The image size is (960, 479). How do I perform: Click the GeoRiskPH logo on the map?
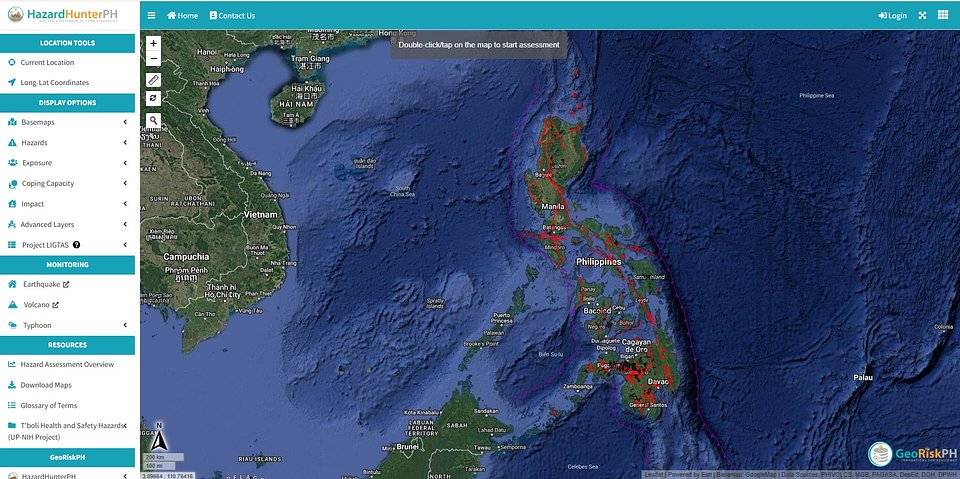pyautogui.click(x=912, y=454)
